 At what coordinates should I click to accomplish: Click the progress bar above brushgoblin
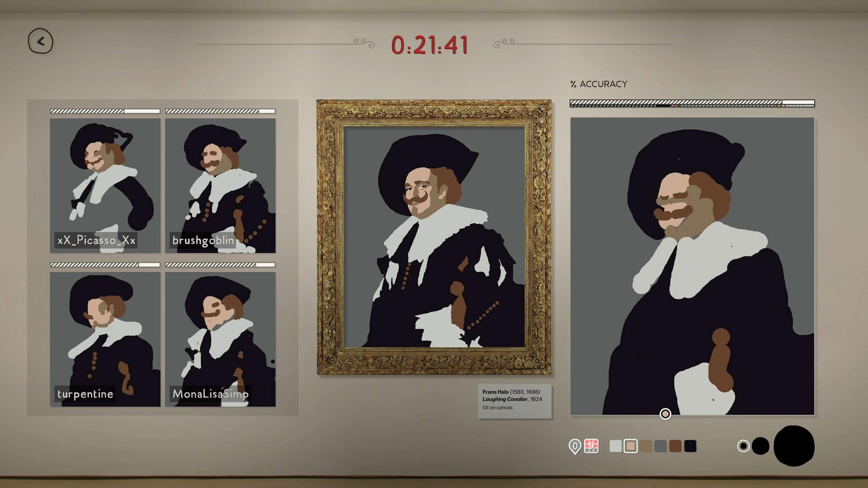tap(220, 111)
